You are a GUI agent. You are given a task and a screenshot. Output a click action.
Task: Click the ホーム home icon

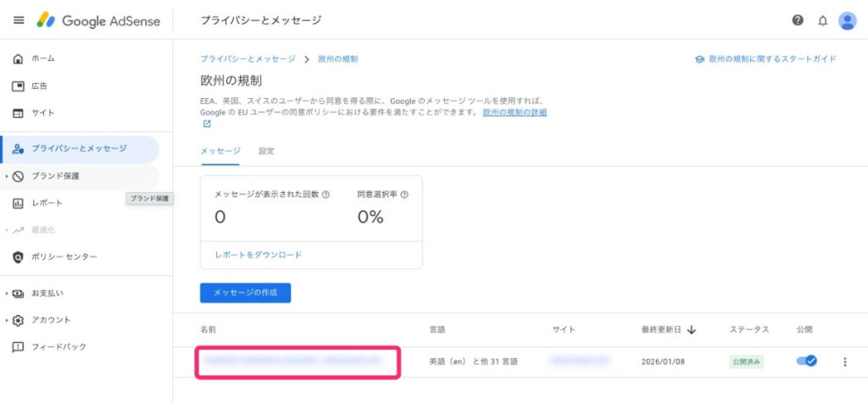19,58
